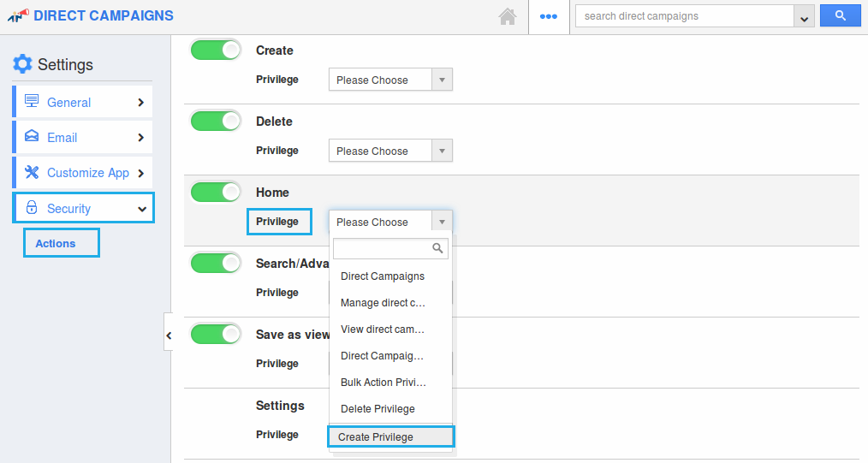Click the magnifier icon in dropdown search
The width and height of the screenshot is (868, 463).
(438, 249)
